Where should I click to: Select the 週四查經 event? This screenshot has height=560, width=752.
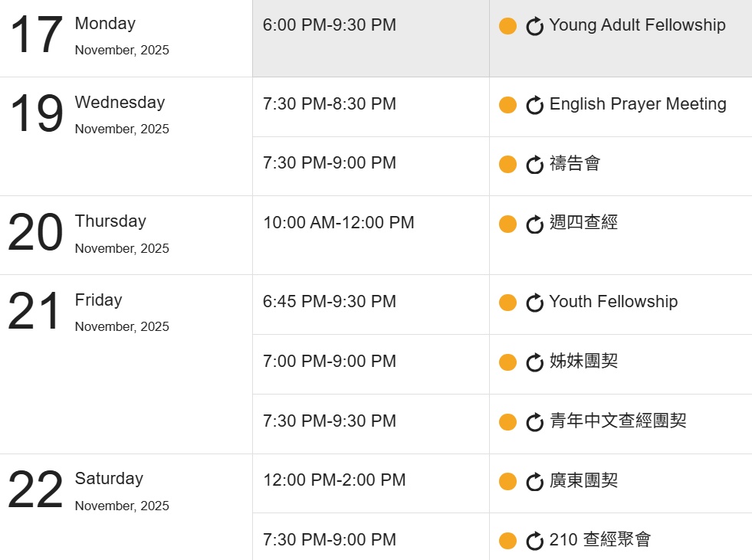click(583, 223)
